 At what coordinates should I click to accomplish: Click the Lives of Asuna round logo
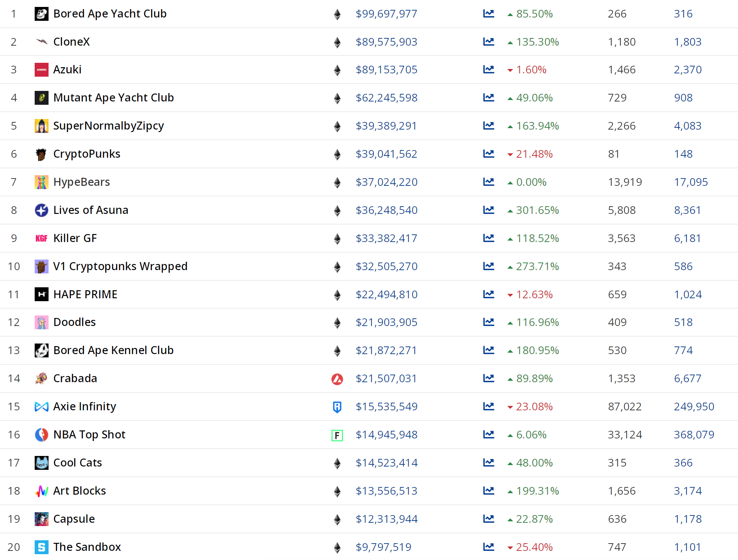(41, 210)
